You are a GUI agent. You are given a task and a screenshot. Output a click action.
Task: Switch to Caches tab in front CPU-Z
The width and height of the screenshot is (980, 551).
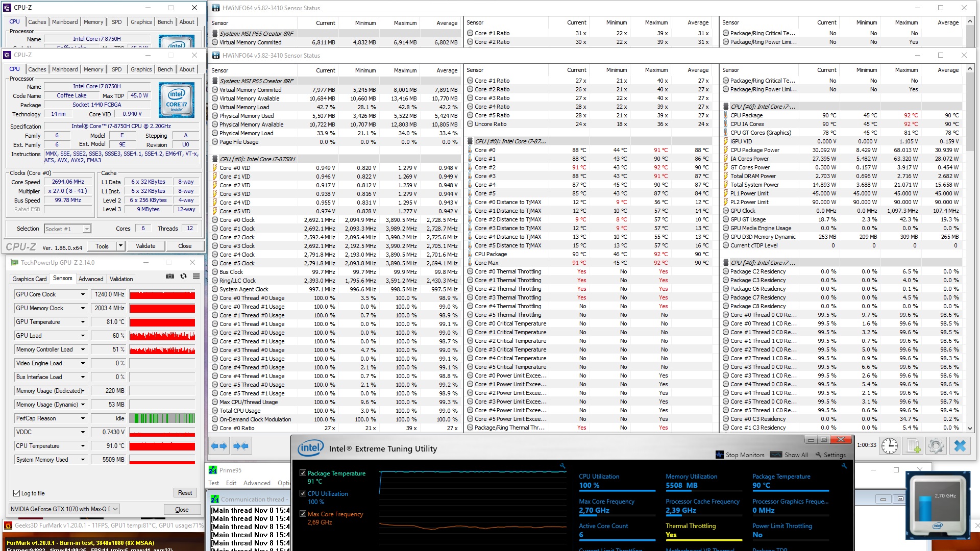pos(37,69)
